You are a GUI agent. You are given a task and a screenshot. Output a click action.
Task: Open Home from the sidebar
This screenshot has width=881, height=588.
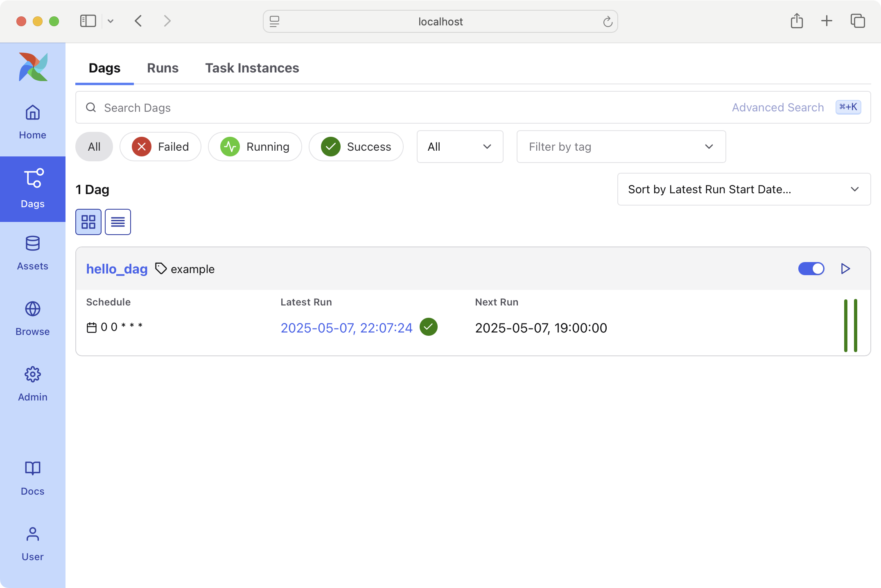[32, 122]
